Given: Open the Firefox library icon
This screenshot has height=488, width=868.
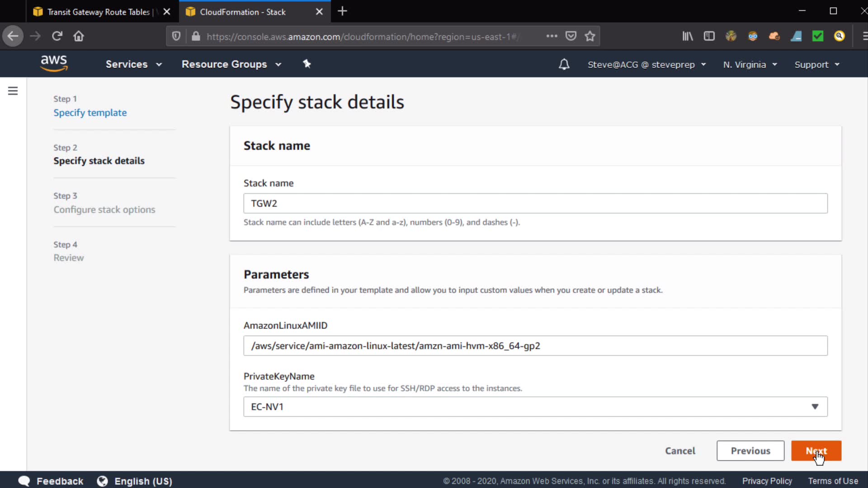Looking at the screenshot, I should (687, 36).
